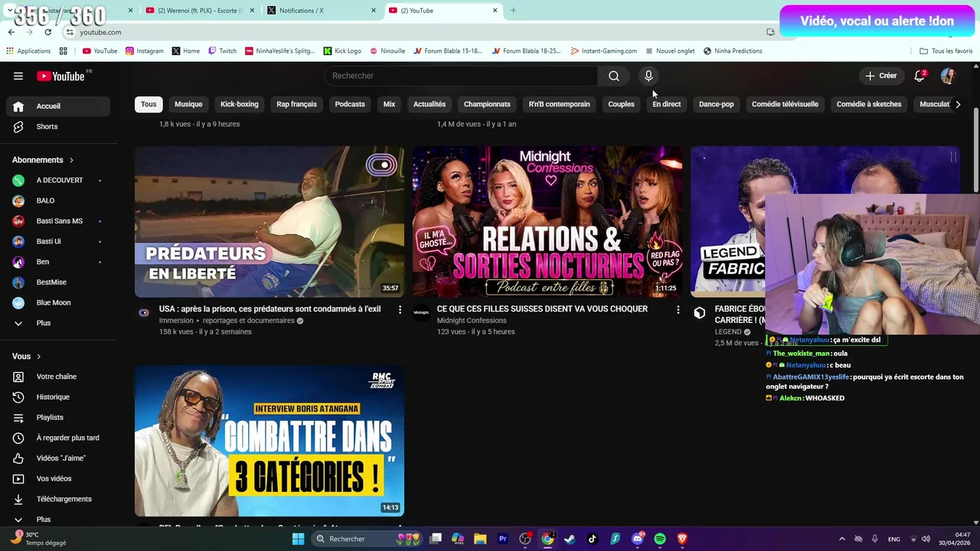Open Playlists in the sidebar

pyautogui.click(x=58, y=417)
